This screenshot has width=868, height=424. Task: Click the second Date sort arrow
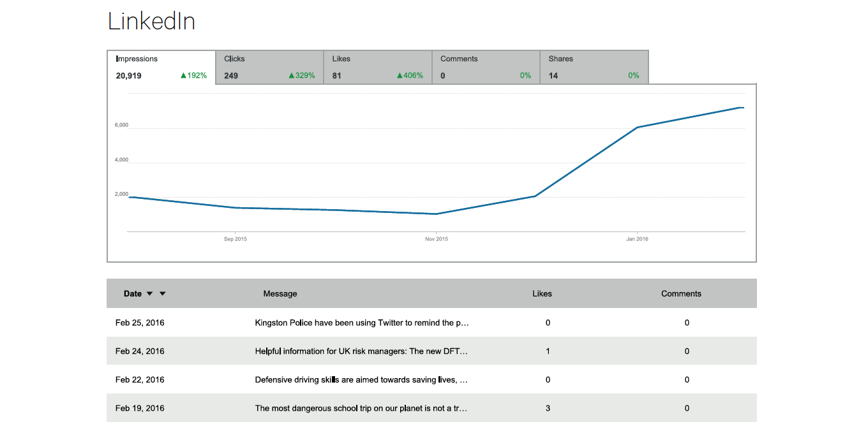point(162,294)
